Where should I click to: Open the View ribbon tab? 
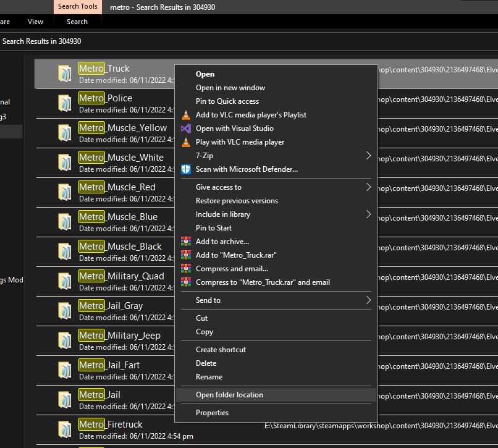(35, 22)
